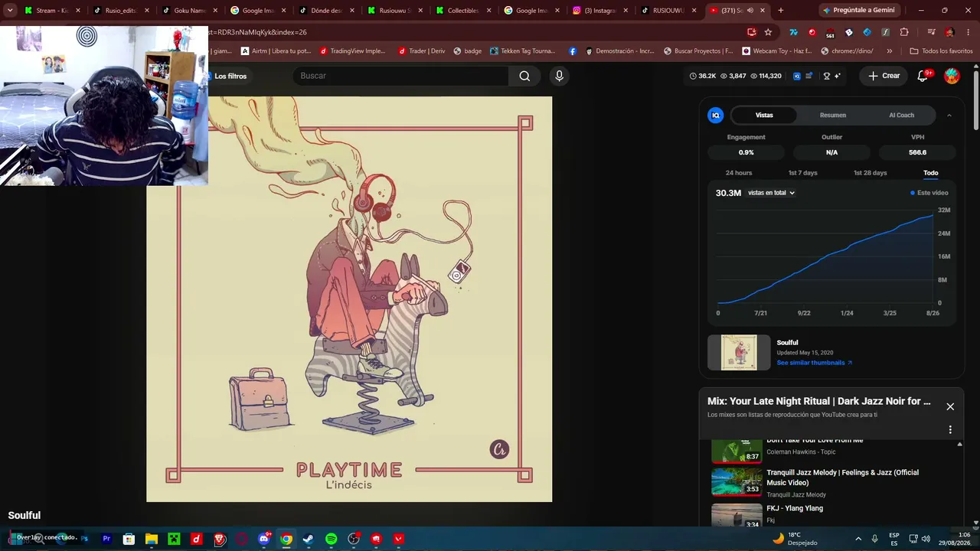This screenshot has height=551, width=980.
Task: Open Premiere Pro from the taskbar
Action: [x=106, y=539]
